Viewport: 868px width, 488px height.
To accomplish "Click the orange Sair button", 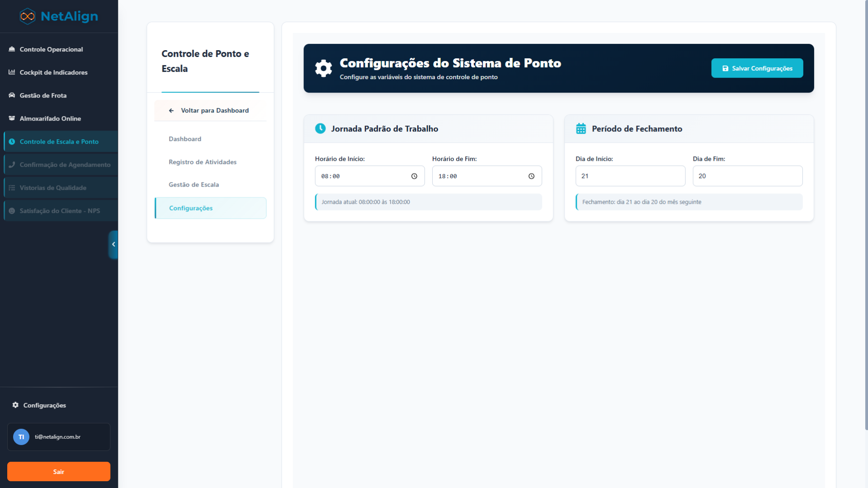I will [59, 472].
